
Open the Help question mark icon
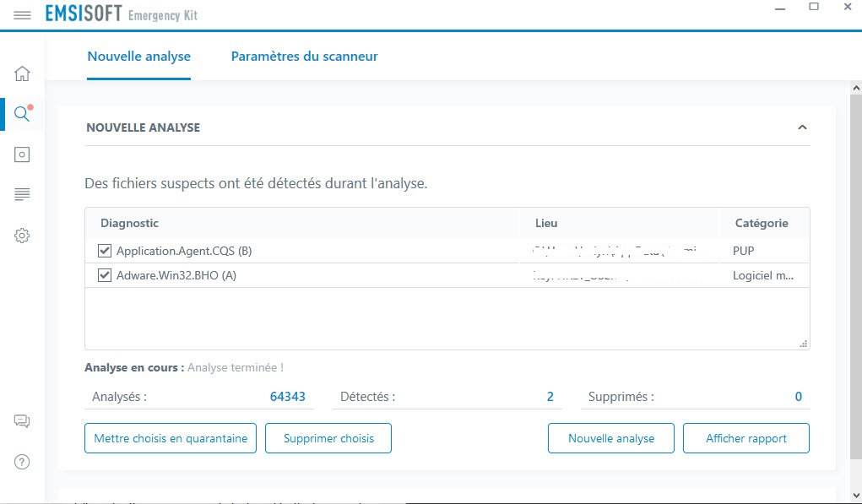click(x=22, y=462)
